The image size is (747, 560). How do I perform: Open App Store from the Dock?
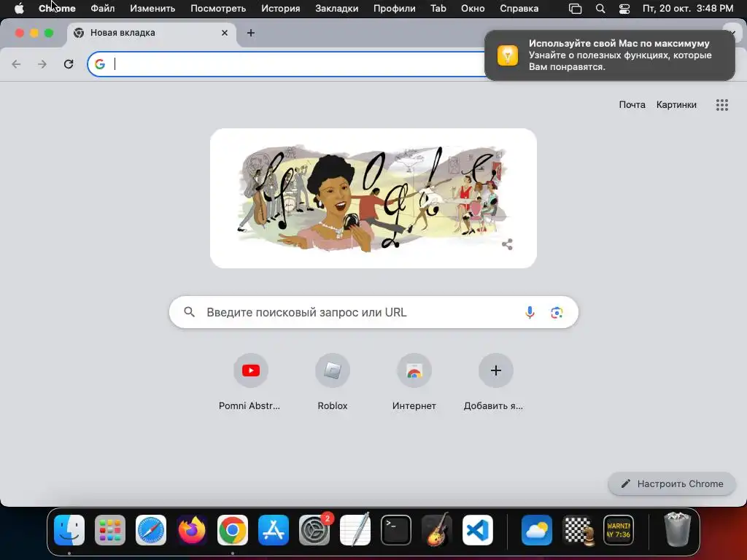[274, 530]
